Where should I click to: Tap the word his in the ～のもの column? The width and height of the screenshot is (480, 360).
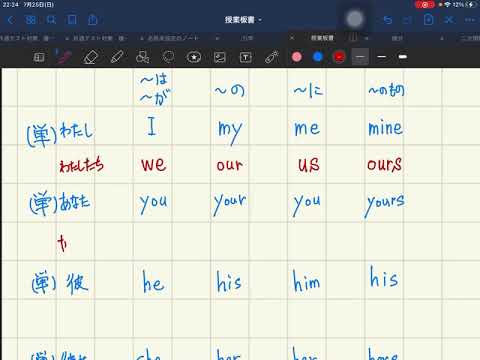(384, 276)
